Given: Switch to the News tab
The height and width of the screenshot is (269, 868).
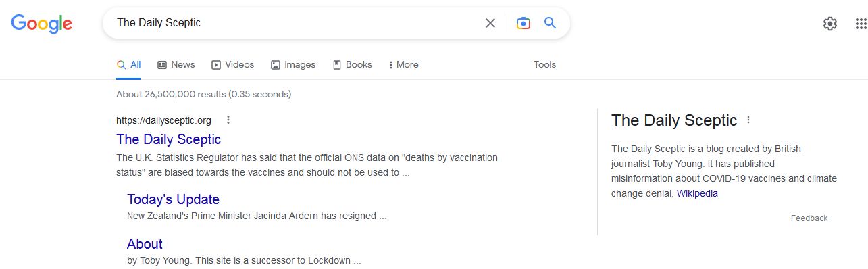Looking at the screenshot, I should pos(176,65).
